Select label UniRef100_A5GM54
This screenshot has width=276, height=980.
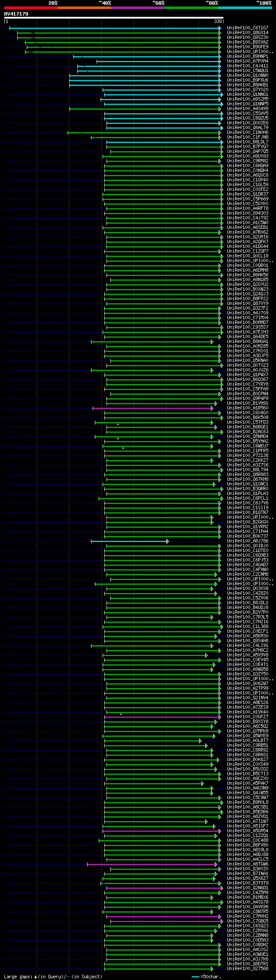pyautogui.click(x=247, y=831)
